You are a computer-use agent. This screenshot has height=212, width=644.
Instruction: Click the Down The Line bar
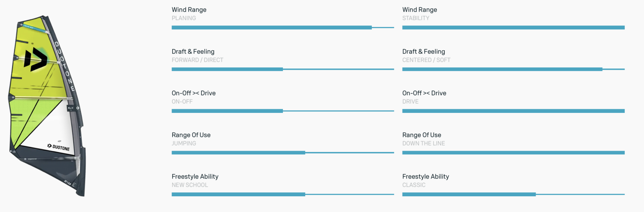513,153
